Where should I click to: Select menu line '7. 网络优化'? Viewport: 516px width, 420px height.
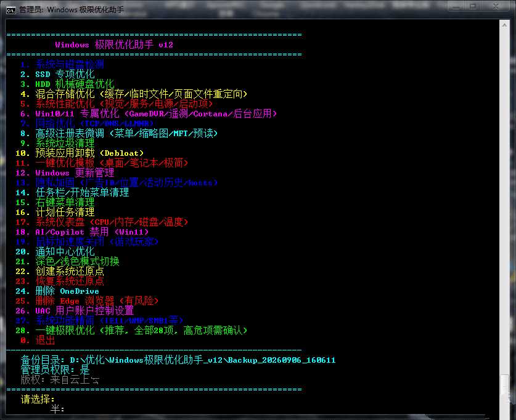[x=87, y=124]
